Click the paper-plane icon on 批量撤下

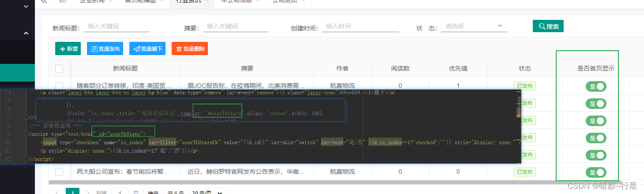tap(136, 49)
